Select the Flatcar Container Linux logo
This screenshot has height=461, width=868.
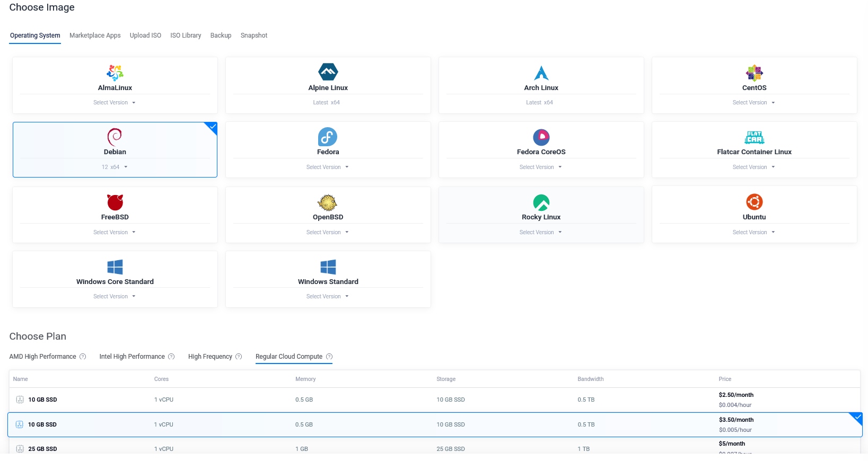tap(755, 137)
